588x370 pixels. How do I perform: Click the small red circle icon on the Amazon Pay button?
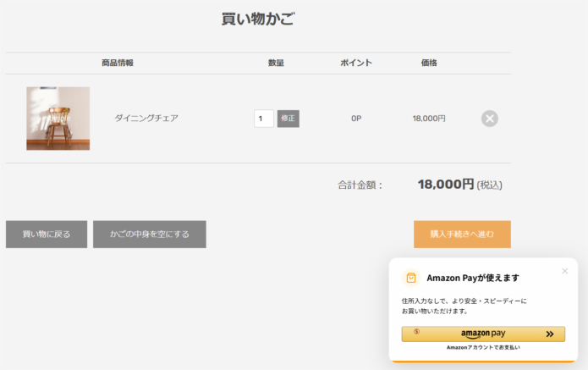point(416,331)
